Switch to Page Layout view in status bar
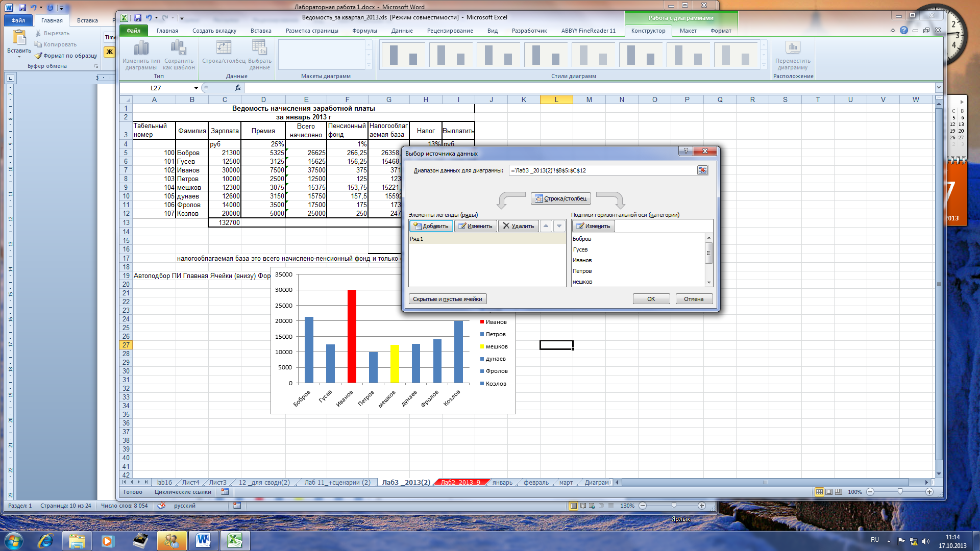980x551 pixels. [829, 492]
